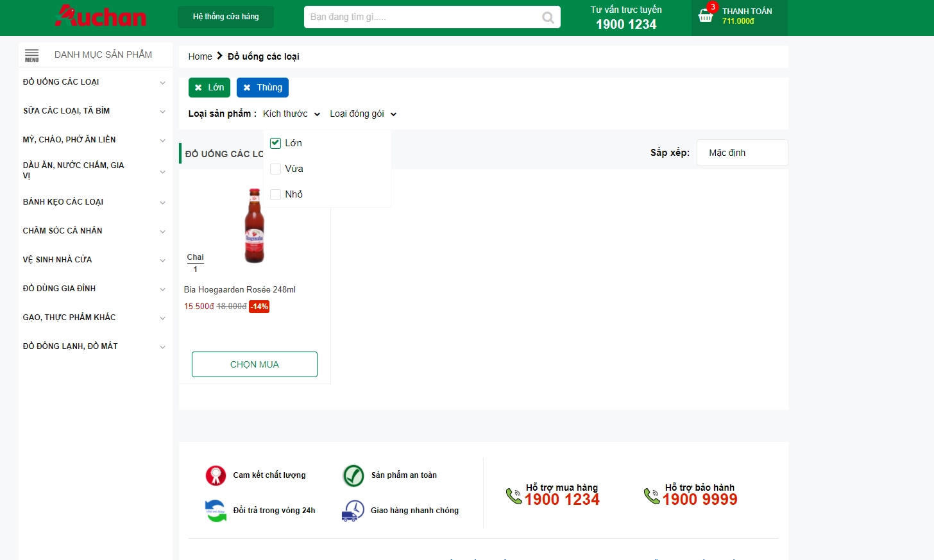
Task: Click the Auchan logo
Action: [x=101, y=16]
